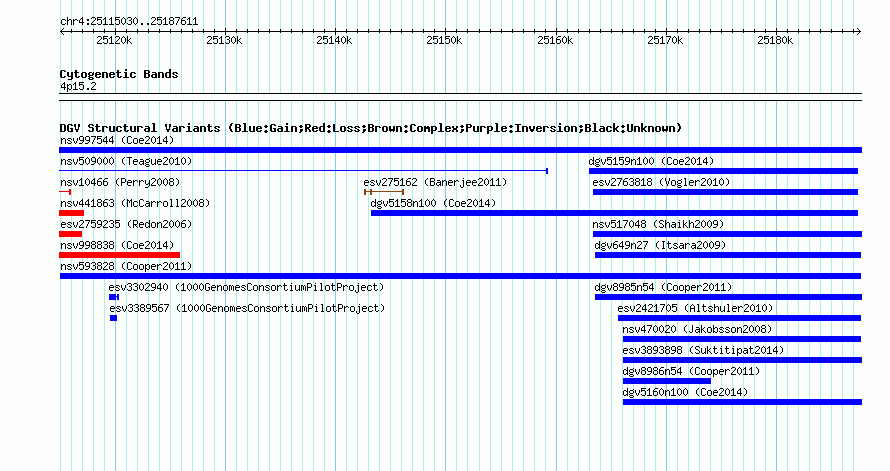The width and height of the screenshot is (890, 471).
Task: Click the 25150k ruler mark
Action: pyautogui.click(x=444, y=40)
